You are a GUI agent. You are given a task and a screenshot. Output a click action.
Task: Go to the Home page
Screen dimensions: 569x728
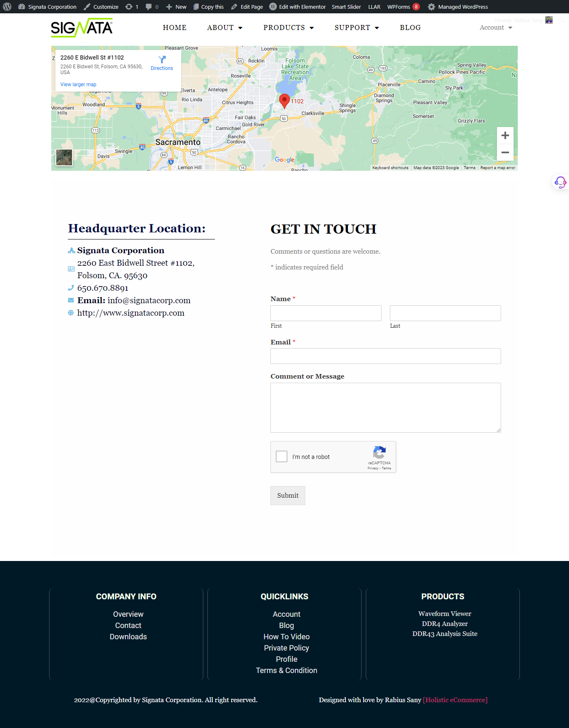click(175, 27)
